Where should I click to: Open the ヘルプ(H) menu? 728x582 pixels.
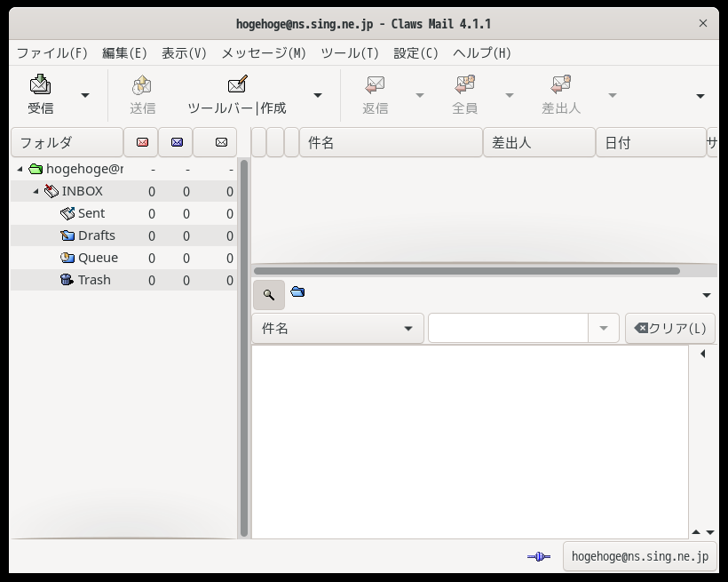[482, 53]
